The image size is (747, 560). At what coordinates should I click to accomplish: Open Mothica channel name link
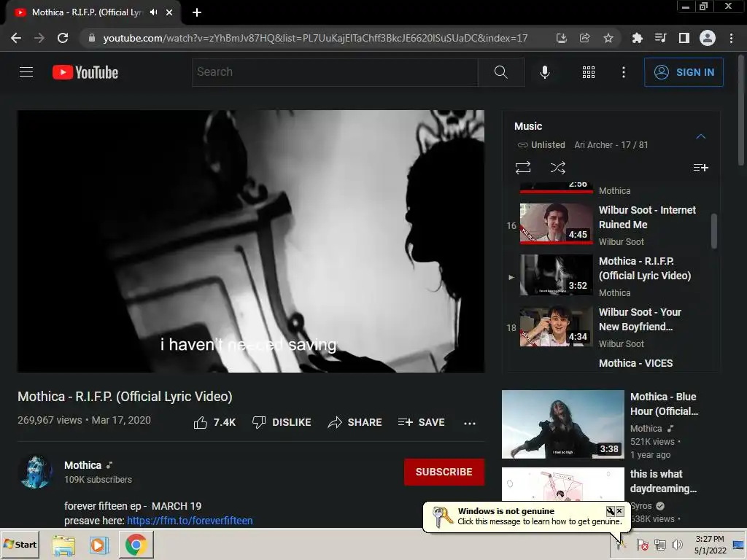click(x=83, y=465)
